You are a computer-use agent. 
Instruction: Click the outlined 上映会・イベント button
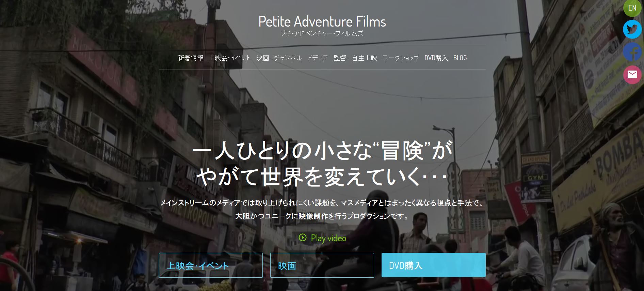pyautogui.click(x=211, y=265)
